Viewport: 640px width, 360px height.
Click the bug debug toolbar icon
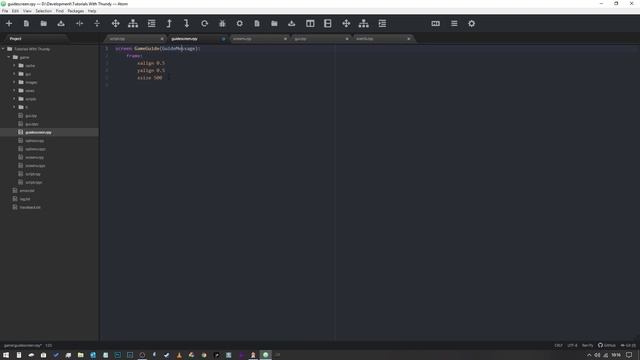(x=222, y=24)
